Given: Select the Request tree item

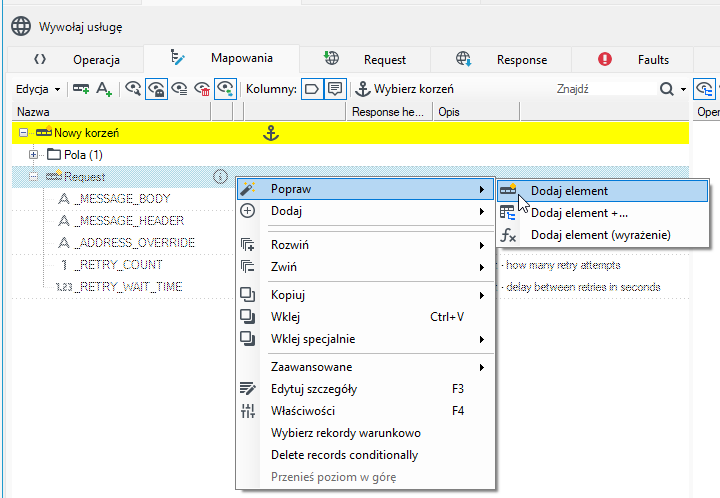Looking at the screenshot, I should click(x=75, y=177).
